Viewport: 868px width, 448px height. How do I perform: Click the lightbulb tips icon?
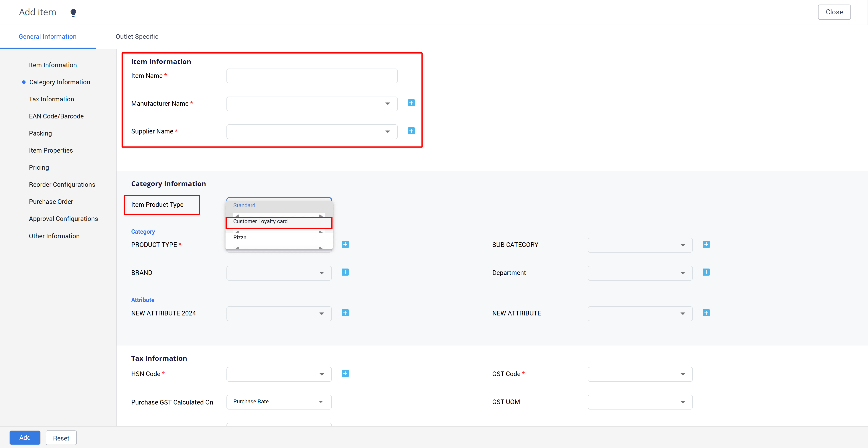point(73,13)
